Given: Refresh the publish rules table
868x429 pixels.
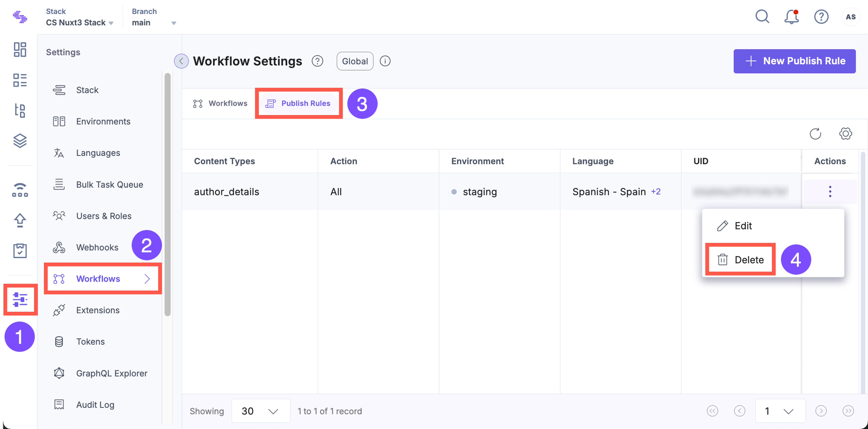Looking at the screenshot, I should tap(815, 134).
